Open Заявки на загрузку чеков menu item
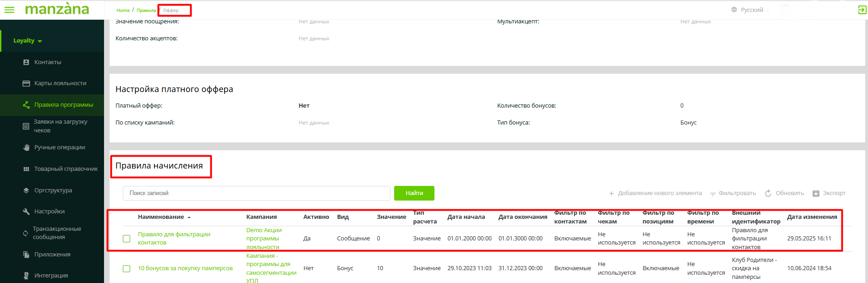The width and height of the screenshot is (868, 283). [x=60, y=126]
